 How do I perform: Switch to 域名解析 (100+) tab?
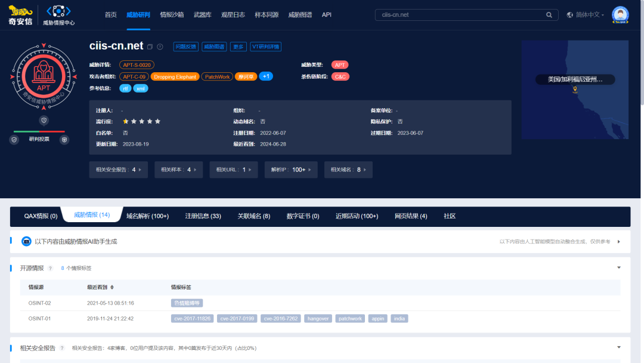tap(147, 216)
